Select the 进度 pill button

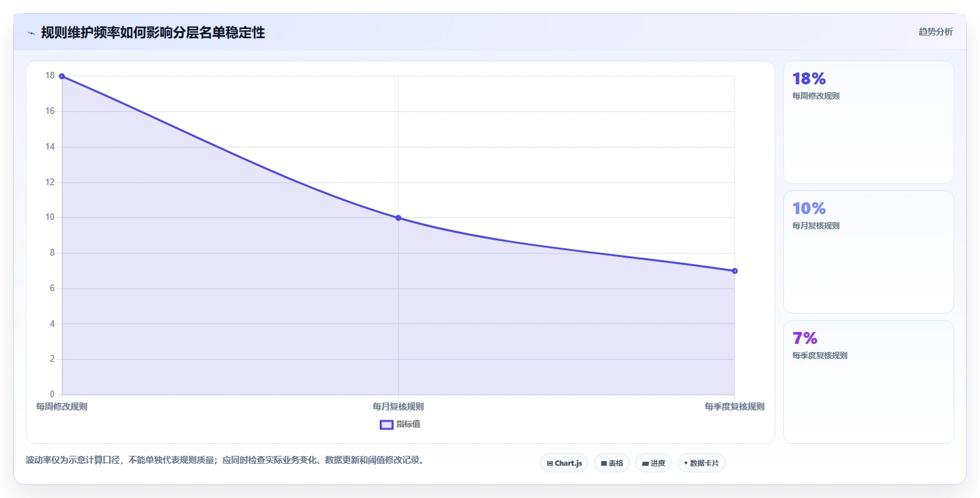(x=654, y=463)
